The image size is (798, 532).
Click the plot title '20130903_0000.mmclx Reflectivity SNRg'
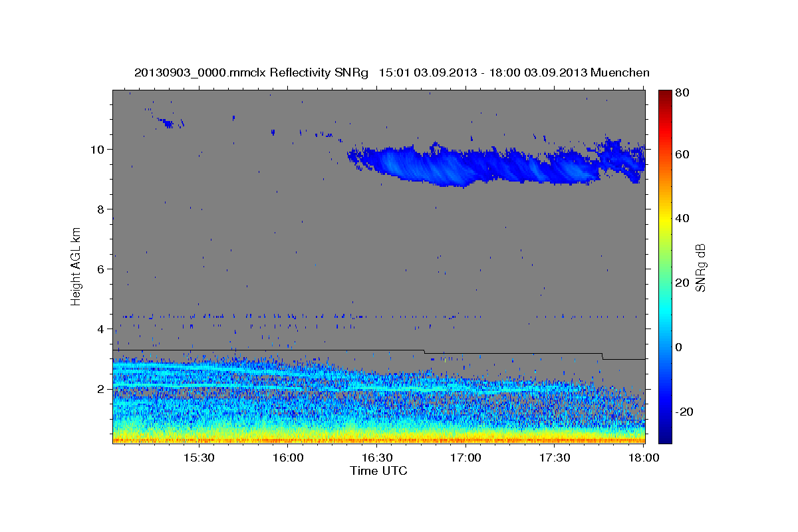click(251, 72)
